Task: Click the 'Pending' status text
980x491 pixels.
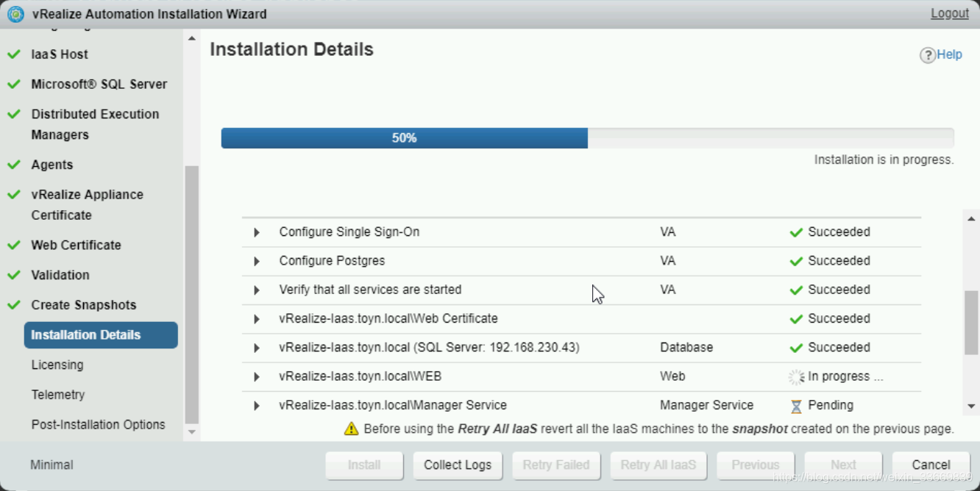Action: point(831,405)
